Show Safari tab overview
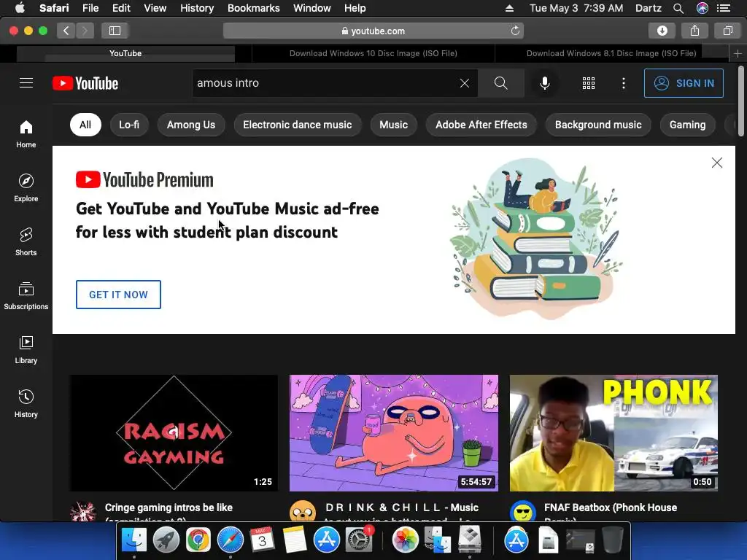This screenshot has width=747, height=560. click(x=727, y=31)
